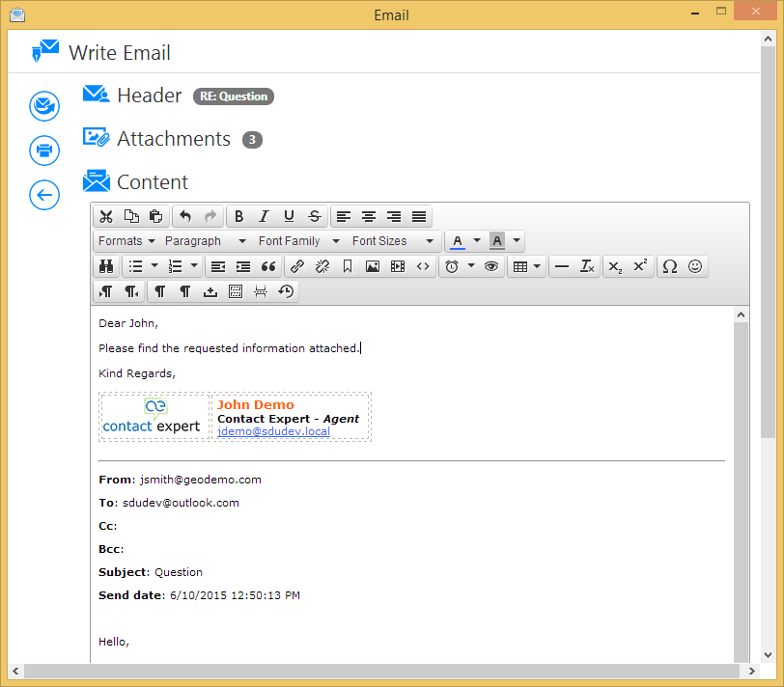Toggle bold formatting
Image resolution: width=784 pixels, height=687 pixels.
(238, 216)
